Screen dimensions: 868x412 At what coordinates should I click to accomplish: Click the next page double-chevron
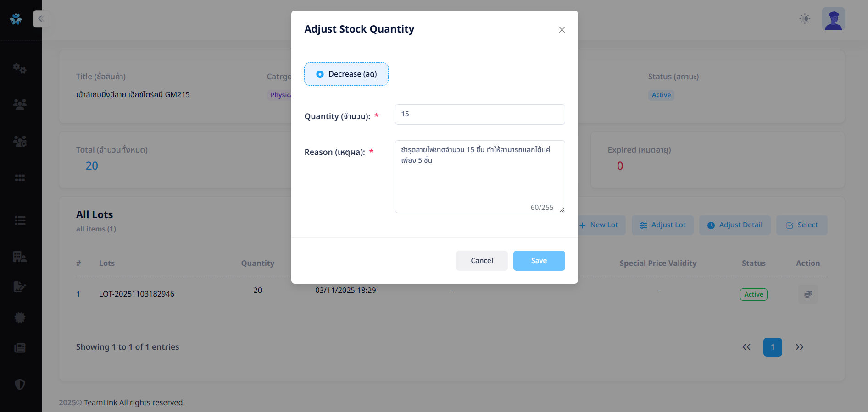point(799,347)
